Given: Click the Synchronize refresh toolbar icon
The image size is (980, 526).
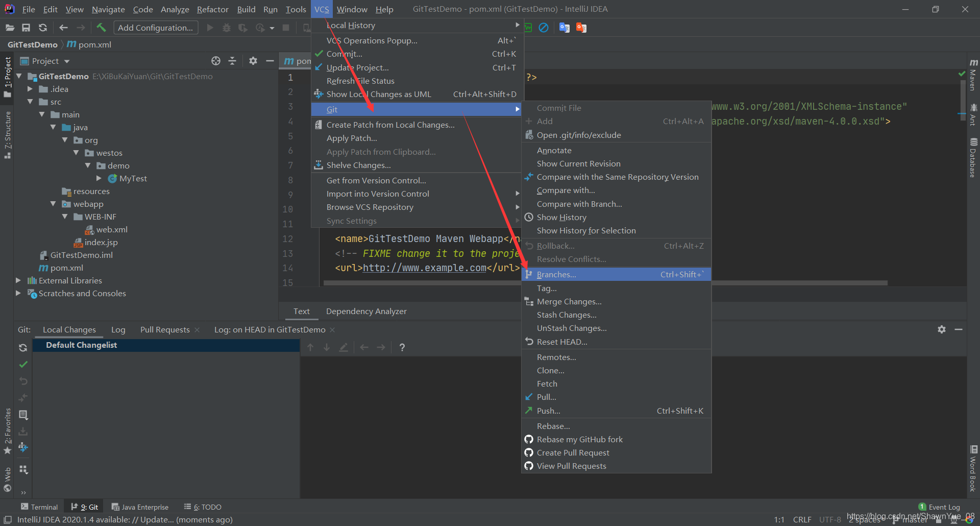Looking at the screenshot, I should (x=43, y=28).
